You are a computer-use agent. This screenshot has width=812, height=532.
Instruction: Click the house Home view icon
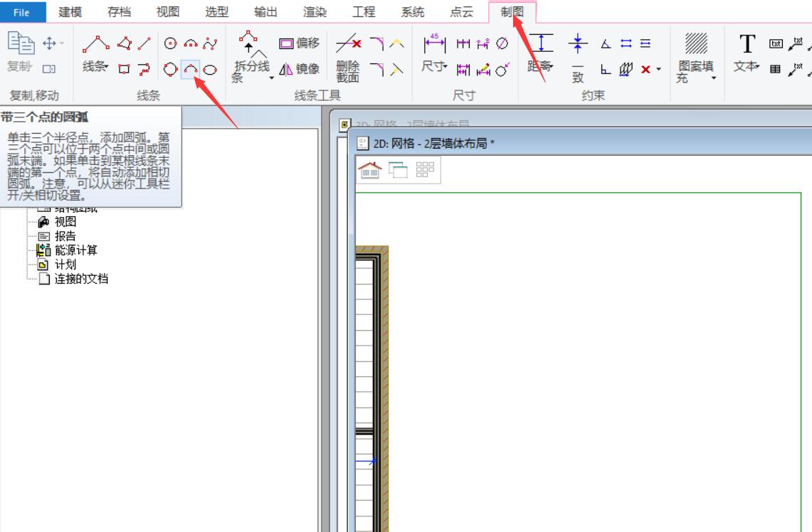pyautogui.click(x=370, y=170)
